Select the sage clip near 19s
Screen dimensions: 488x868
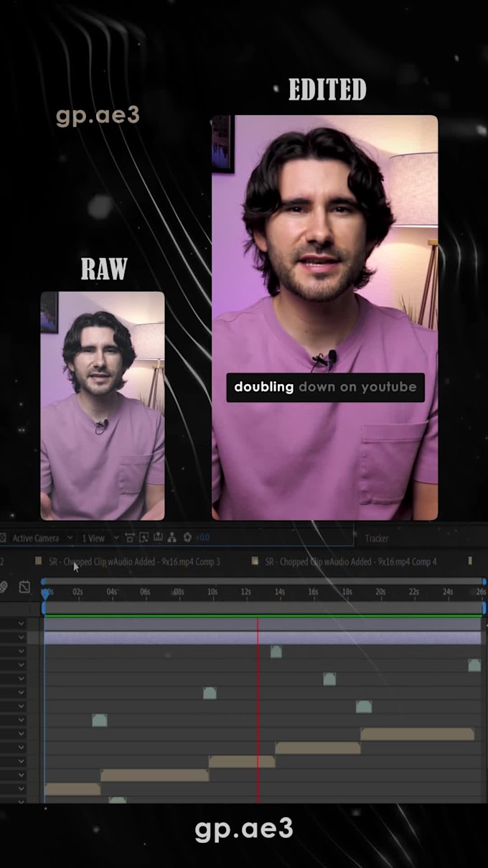[364, 706]
